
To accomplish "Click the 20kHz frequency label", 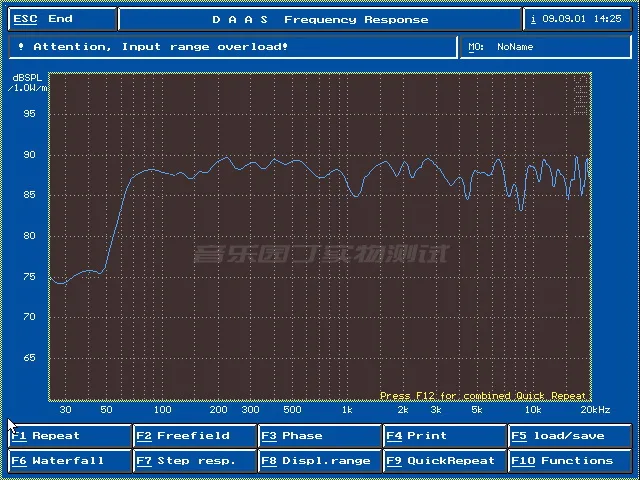I will (x=596, y=410).
